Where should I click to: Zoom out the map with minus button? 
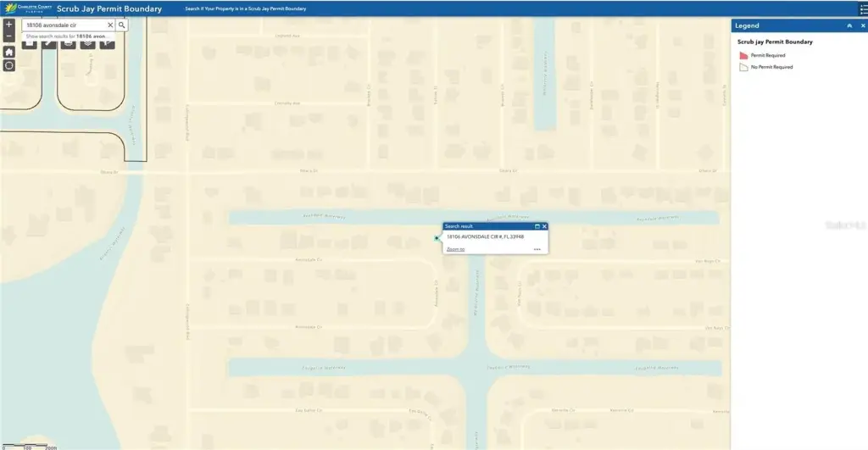(8, 36)
